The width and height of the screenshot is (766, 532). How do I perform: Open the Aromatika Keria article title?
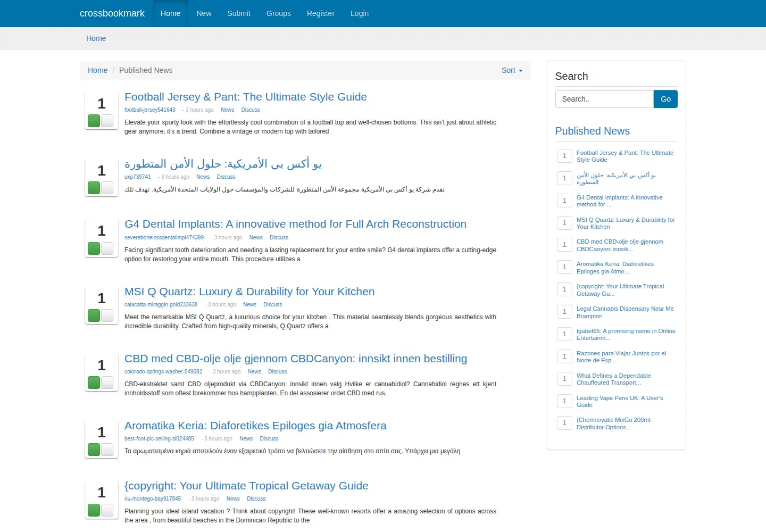click(x=255, y=426)
